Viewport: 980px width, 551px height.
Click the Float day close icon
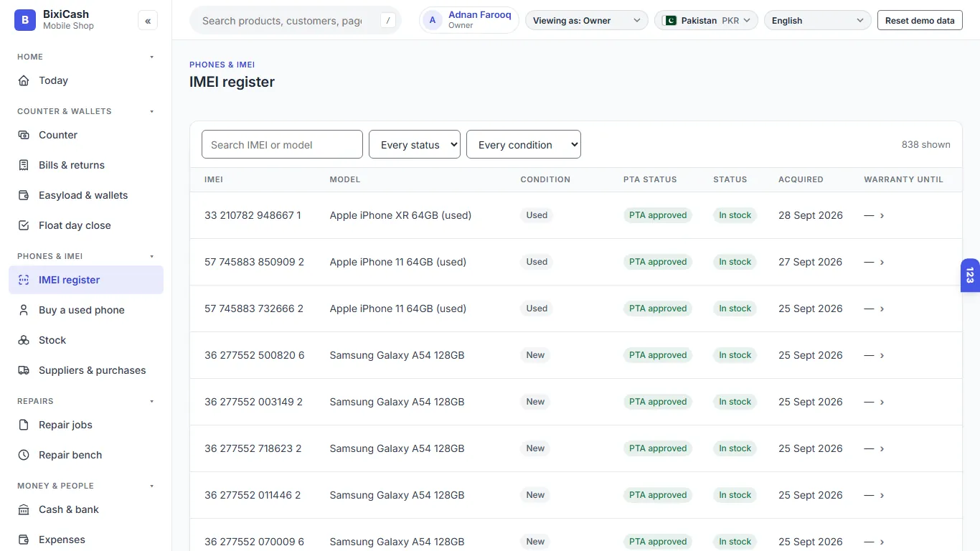coord(24,225)
